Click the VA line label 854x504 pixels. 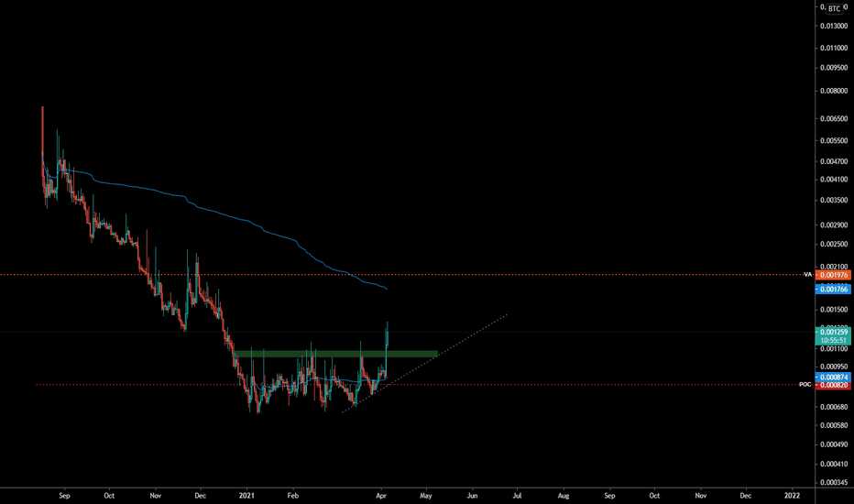tap(808, 275)
